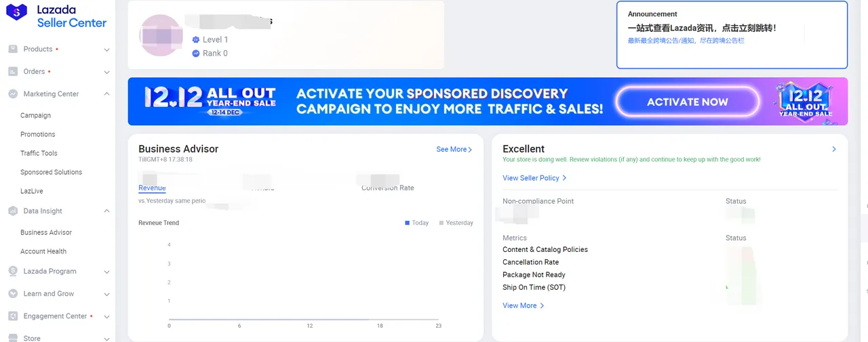Toggle the Yesterday legend in Revenue Trend
This screenshot has height=342, width=868.
coord(456,223)
